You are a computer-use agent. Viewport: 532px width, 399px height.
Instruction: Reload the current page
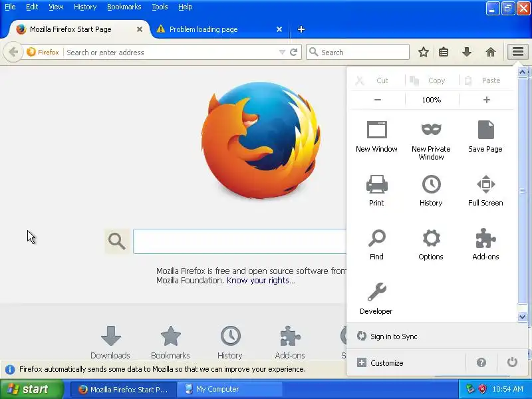294,53
